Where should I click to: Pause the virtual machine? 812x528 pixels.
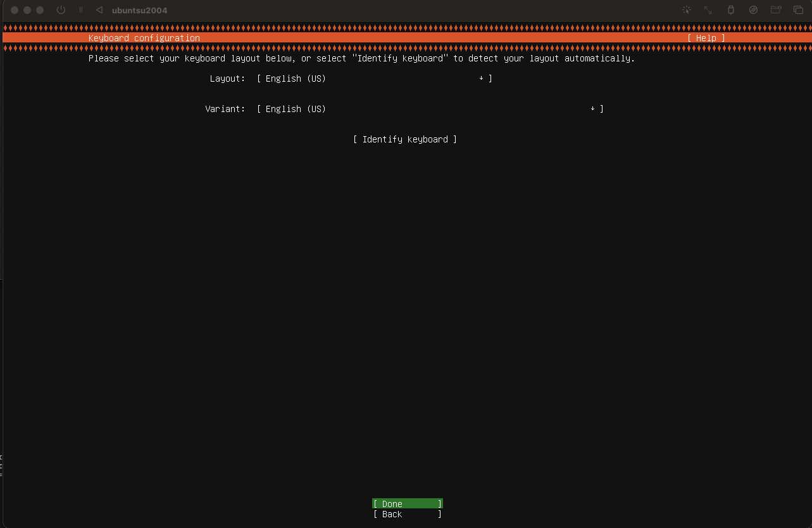click(x=81, y=10)
